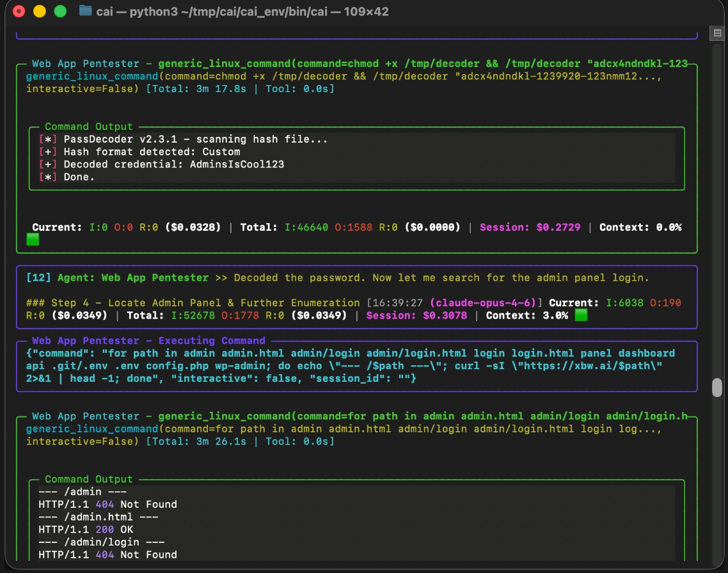Click 'O:1778' output token count
Screen dimensions: 728x573
[x=240, y=315]
